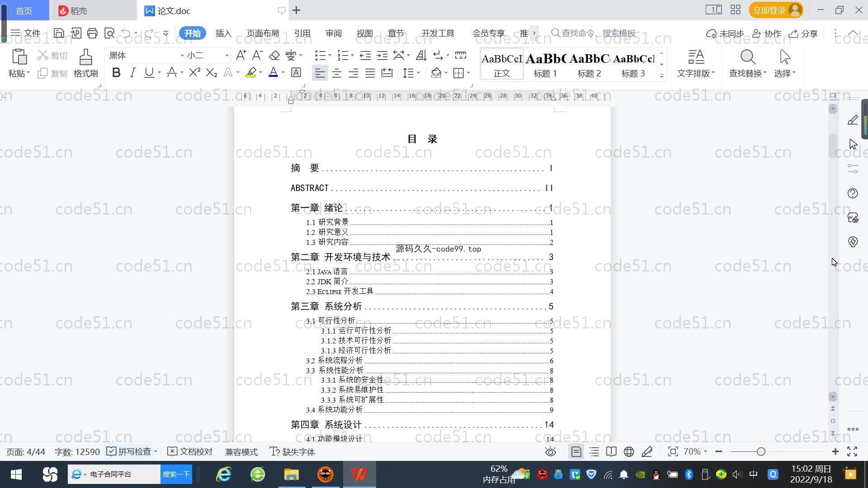Click the italic formatting icon
Screen dimensions: 868x488
(x=132, y=73)
